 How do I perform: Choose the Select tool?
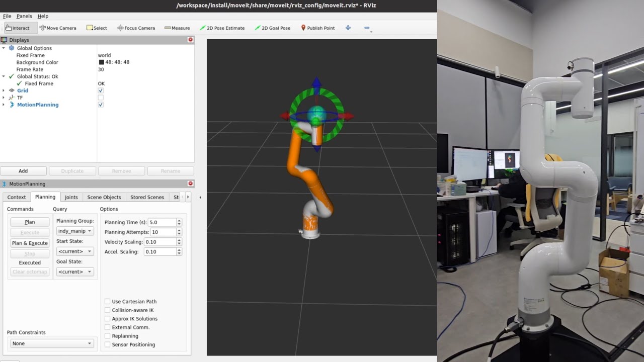tap(97, 28)
